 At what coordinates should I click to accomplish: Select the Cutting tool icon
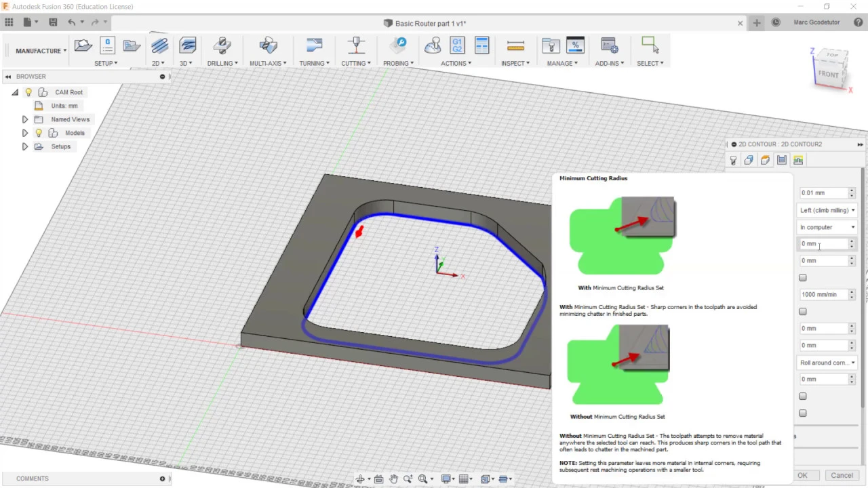(356, 45)
